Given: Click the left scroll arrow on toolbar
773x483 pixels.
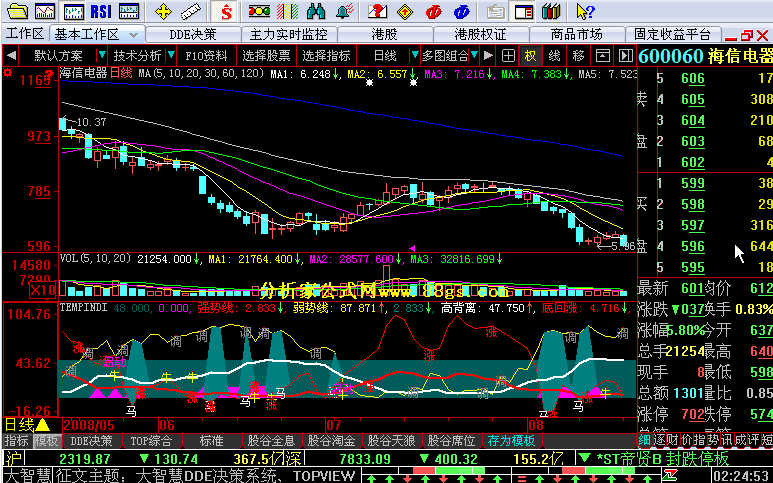Looking at the screenshot, I should pyautogui.click(x=12, y=55).
